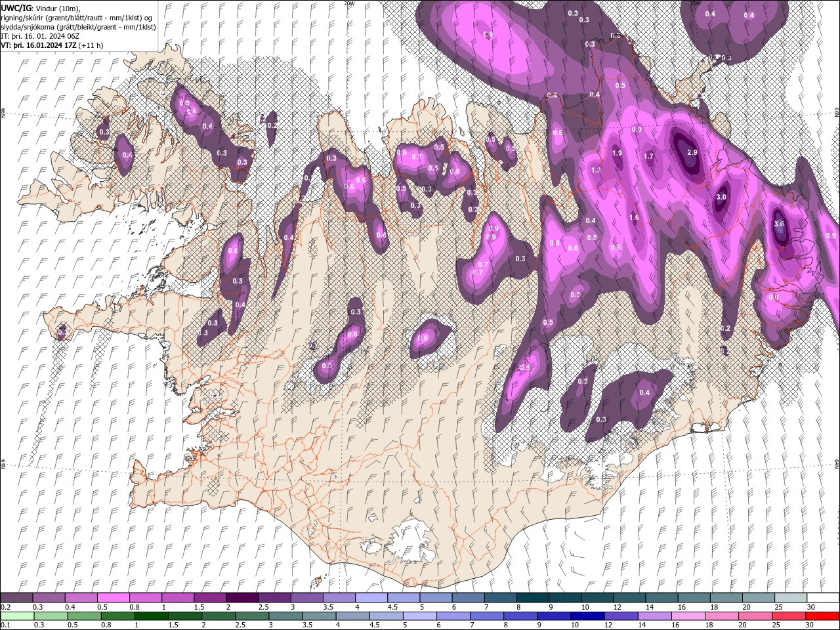Click the "1.6" precipitation value on the map
The width and height of the screenshot is (840, 630).
coord(634,218)
